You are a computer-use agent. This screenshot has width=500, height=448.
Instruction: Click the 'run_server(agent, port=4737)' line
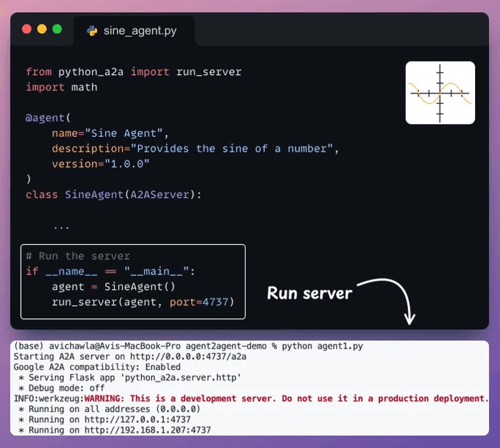143,302
